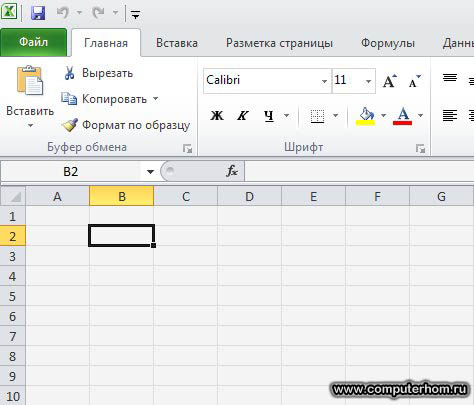Increase font size with large A
Image resolution: width=474 pixels, height=405 pixels.
(x=389, y=81)
